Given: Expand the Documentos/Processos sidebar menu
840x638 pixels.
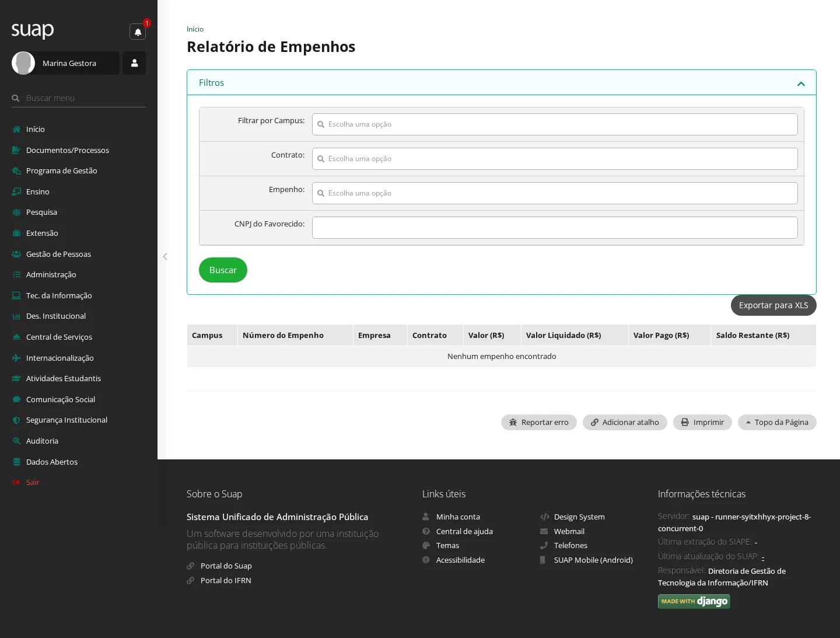Looking at the screenshot, I should pyautogui.click(x=79, y=150).
